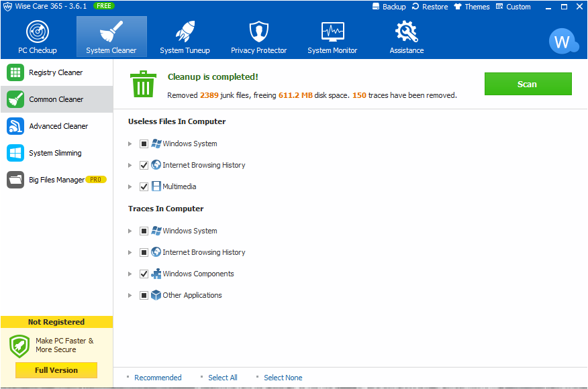Click the Themes shirt icon
The width and height of the screenshot is (588, 389).
[458, 6]
